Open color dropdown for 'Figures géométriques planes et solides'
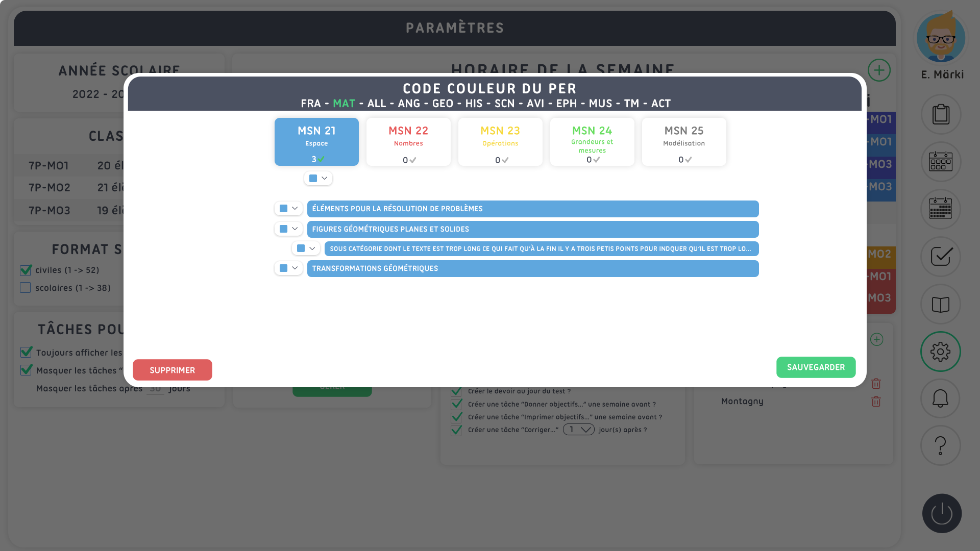The height and width of the screenshot is (551, 980). [x=289, y=229]
